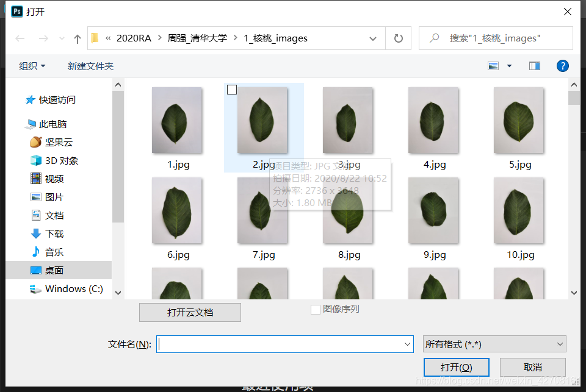586x392 pixels.
Task: Open the 所有格式 (*.*) file type dropdown
Action: point(494,344)
